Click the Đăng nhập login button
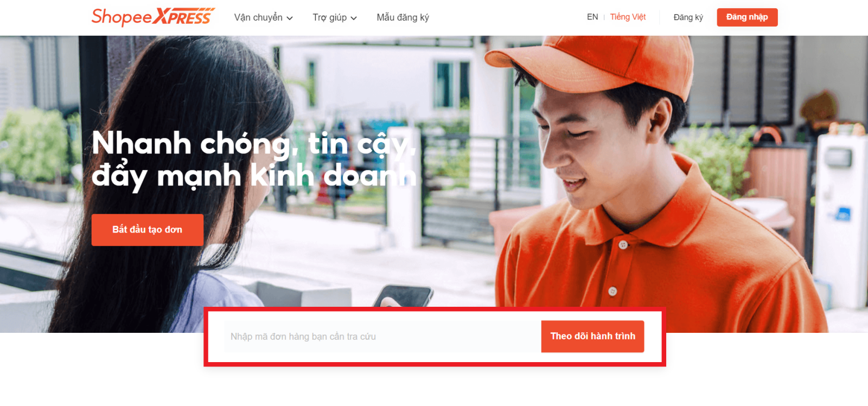This screenshot has width=868, height=406. (747, 17)
